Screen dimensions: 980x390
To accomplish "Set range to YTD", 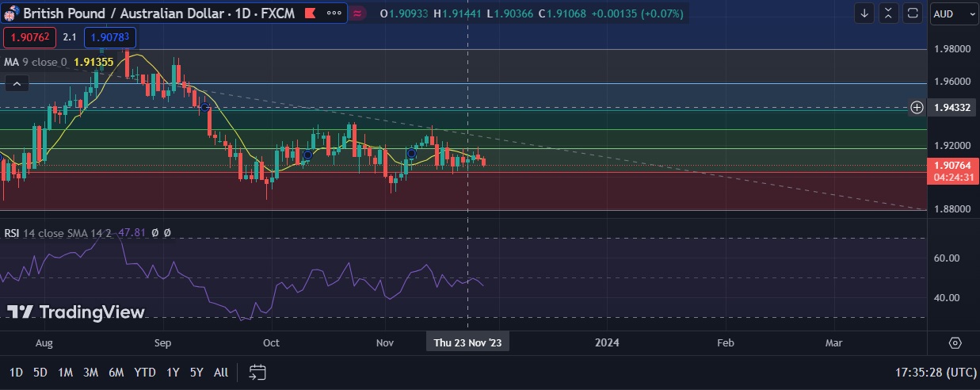I will pyautogui.click(x=145, y=372).
